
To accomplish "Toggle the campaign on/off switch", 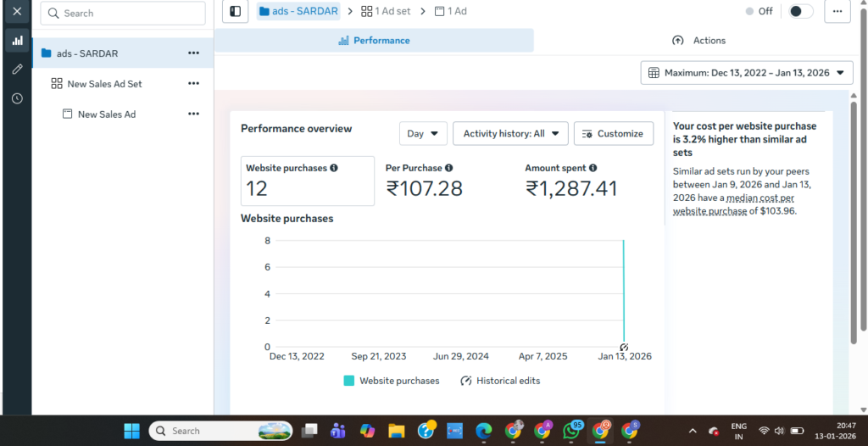I will click(x=800, y=11).
